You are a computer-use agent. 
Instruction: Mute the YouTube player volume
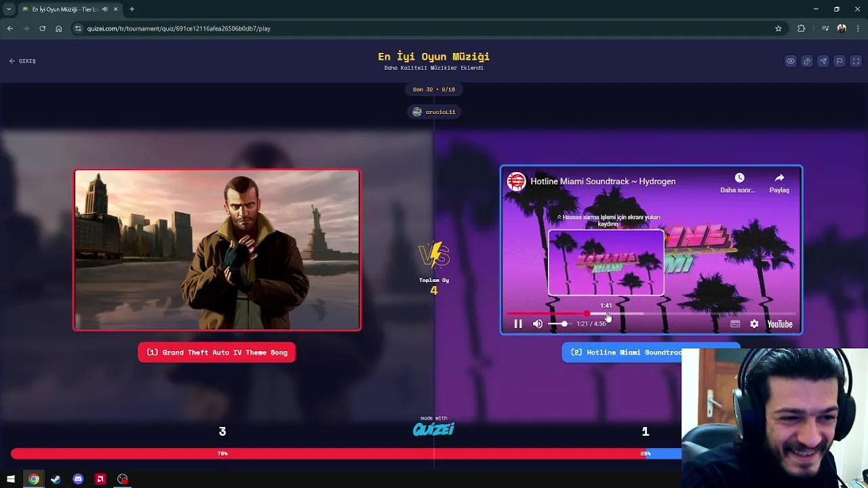(538, 324)
